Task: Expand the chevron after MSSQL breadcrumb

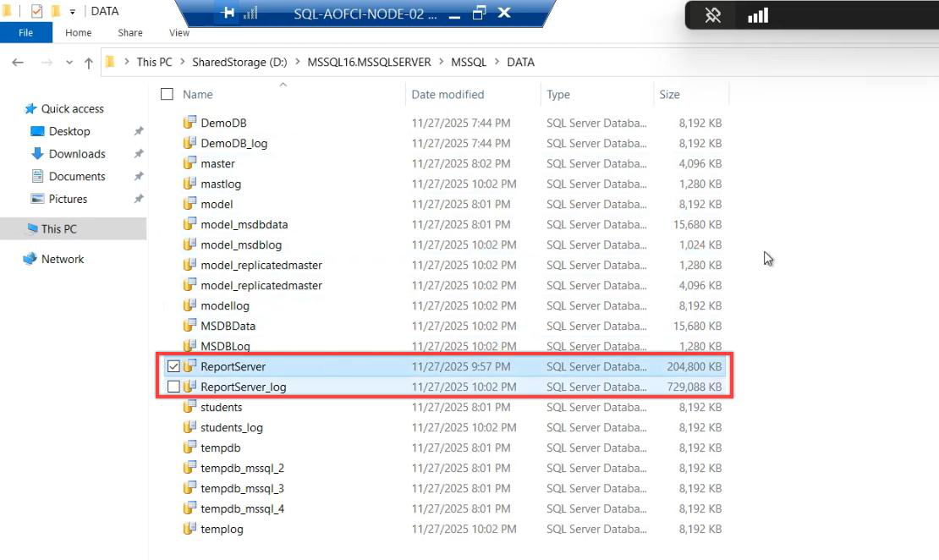Action: click(497, 62)
